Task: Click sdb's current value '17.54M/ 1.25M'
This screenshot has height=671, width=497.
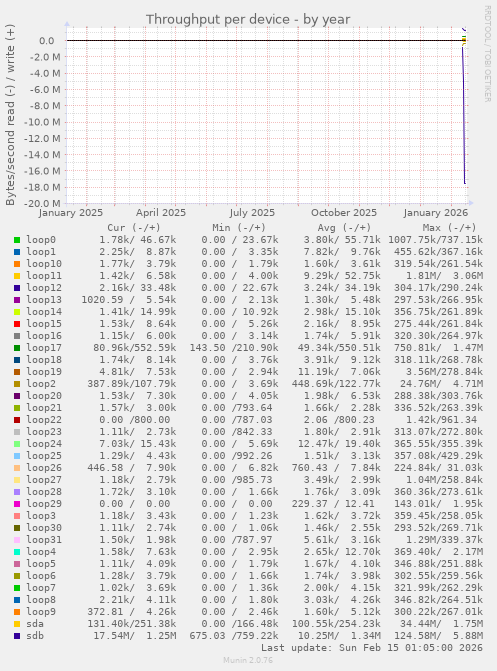Action: [x=134, y=636]
